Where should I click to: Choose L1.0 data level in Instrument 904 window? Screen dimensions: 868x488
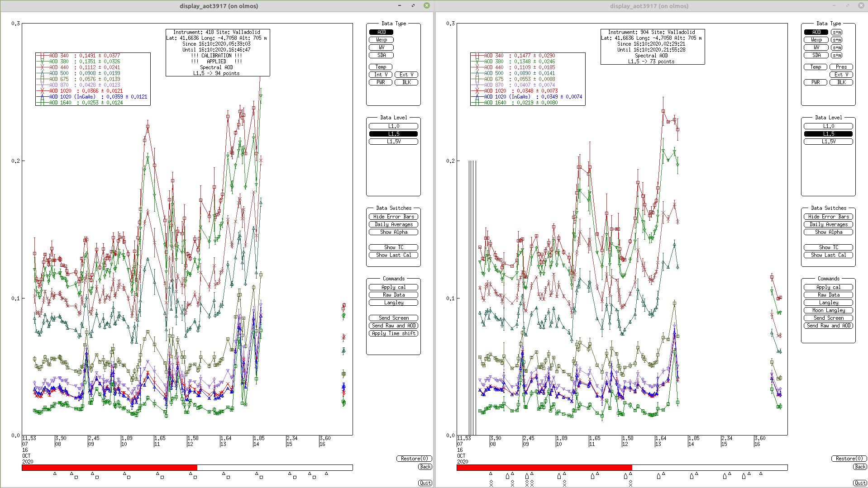[828, 126]
